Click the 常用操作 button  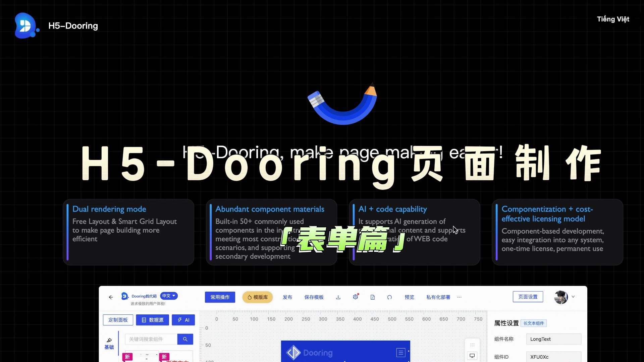coord(220,297)
